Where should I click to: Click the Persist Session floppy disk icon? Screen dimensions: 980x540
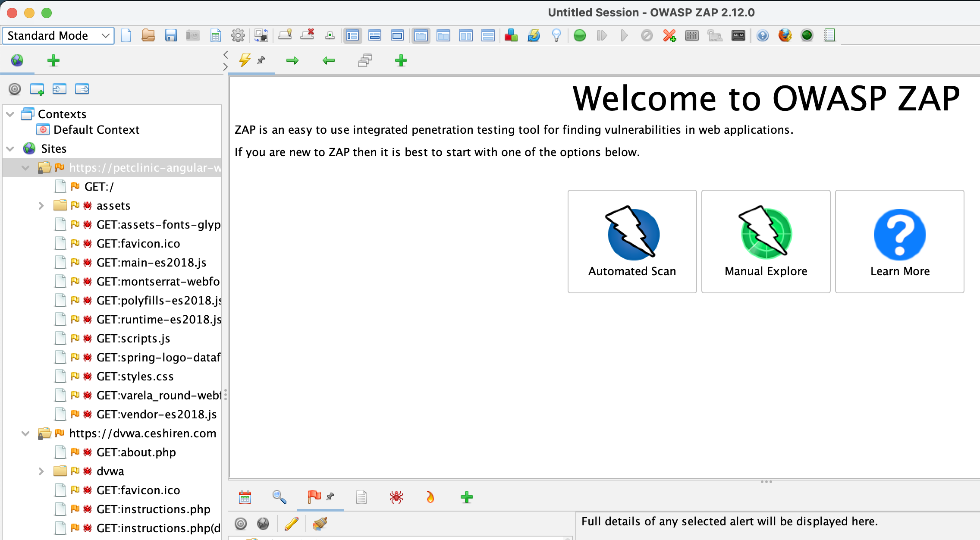(x=171, y=36)
